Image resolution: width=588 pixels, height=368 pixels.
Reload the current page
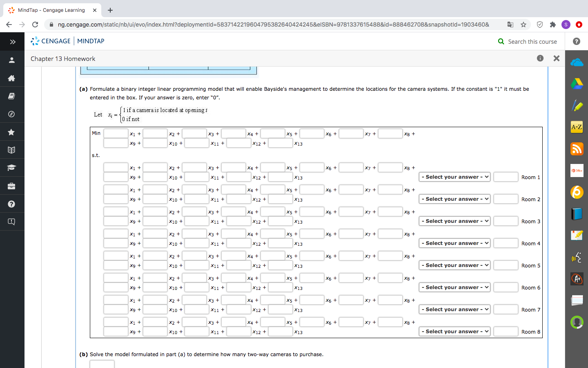(35, 25)
